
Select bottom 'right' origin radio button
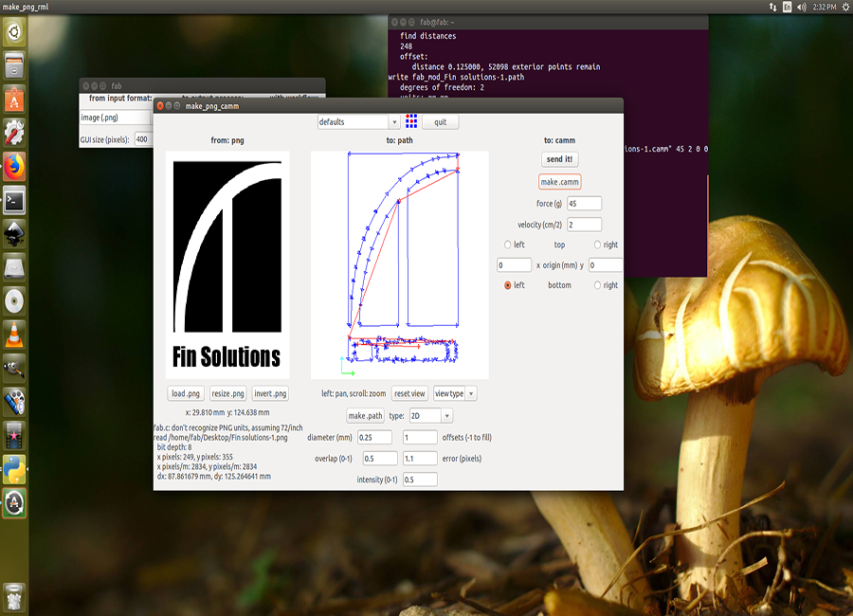pyautogui.click(x=597, y=285)
